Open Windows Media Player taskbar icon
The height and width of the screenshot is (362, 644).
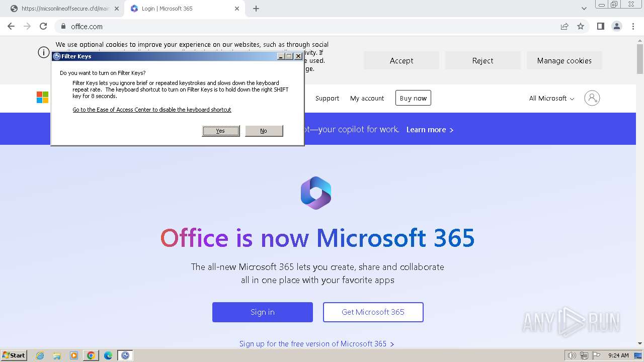click(x=74, y=355)
